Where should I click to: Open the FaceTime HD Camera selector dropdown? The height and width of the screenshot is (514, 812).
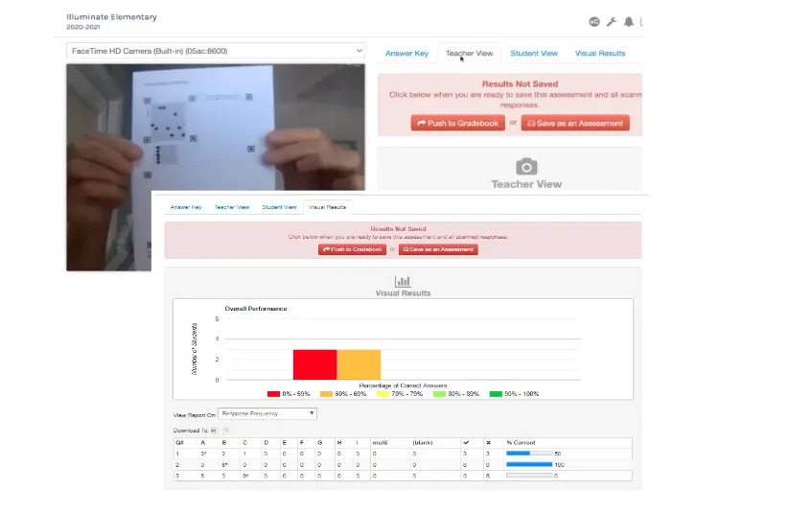pos(216,51)
